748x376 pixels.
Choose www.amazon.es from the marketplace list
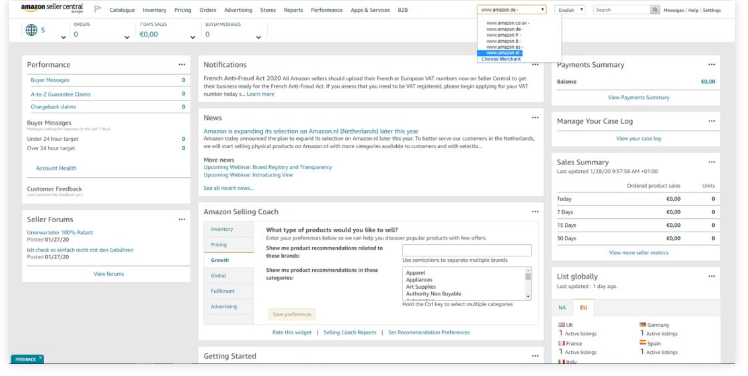(505, 47)
